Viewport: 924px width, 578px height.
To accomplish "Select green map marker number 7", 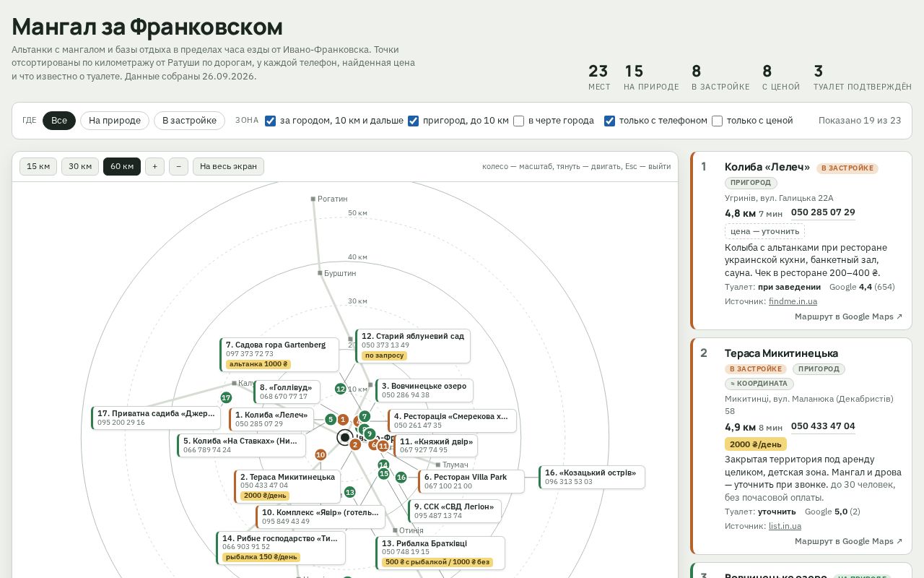I will [x=365, y=416].
